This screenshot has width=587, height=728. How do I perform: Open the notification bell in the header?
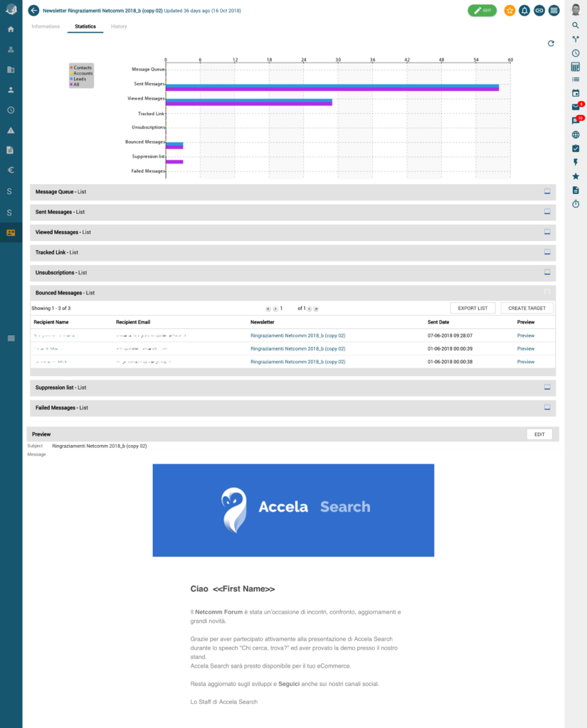pos(524,11)
